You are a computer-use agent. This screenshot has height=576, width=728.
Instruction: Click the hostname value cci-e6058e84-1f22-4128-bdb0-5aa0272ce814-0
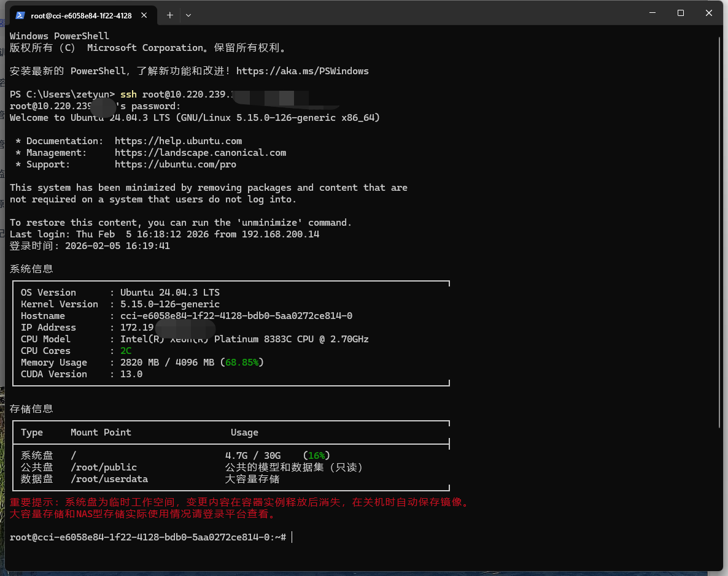coord(236,316)
